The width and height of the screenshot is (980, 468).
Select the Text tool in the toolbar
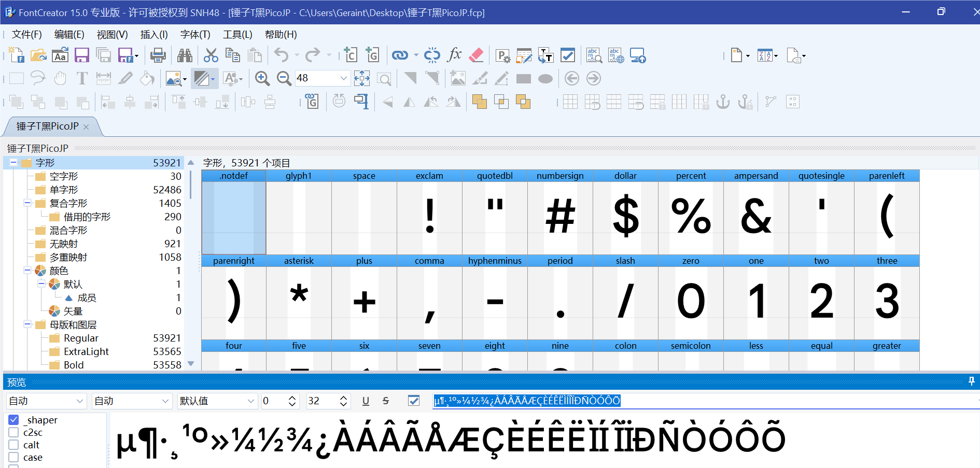[x=81, y=78]
